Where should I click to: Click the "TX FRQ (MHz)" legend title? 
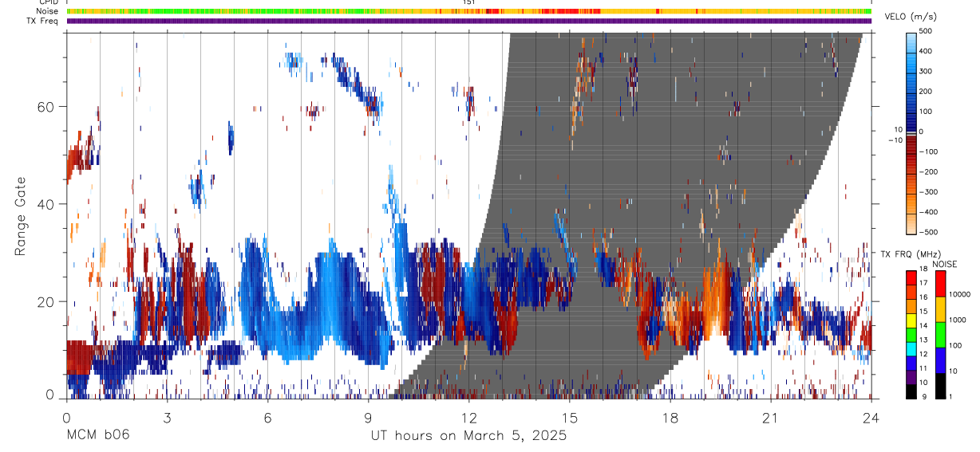point(911,254)
